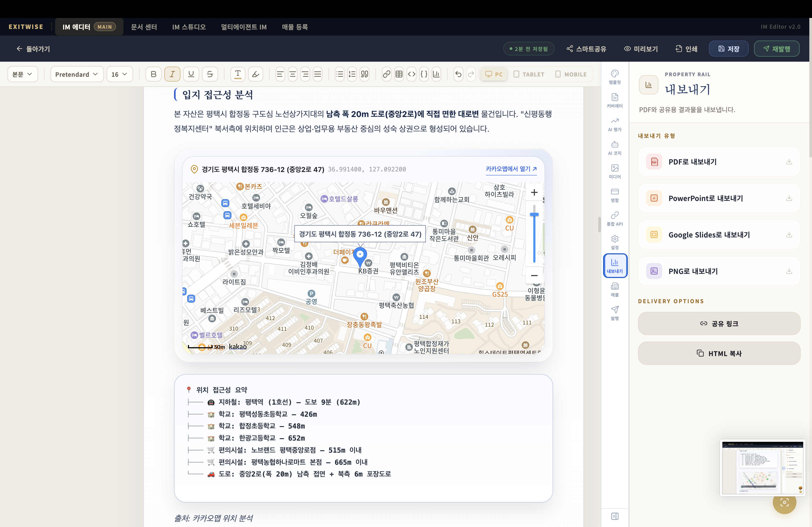Click the map zoom slider handle
This screenshot has height=527, width=812.
[534, 215]
